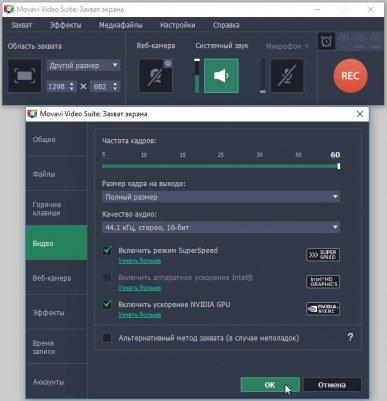Click the NVIDIA NVENC badge

pos(323,309)
